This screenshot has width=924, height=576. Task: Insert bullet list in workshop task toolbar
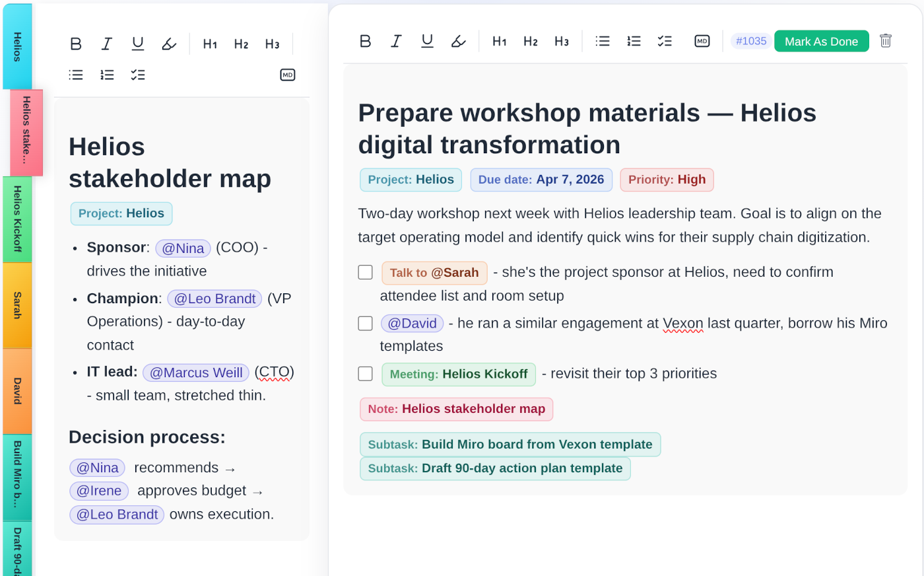pyautogui.click(x=603, y=41)
